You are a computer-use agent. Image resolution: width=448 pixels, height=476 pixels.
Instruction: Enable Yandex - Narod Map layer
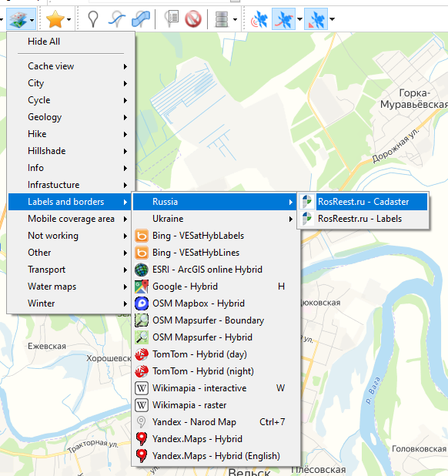coord(215,422)
